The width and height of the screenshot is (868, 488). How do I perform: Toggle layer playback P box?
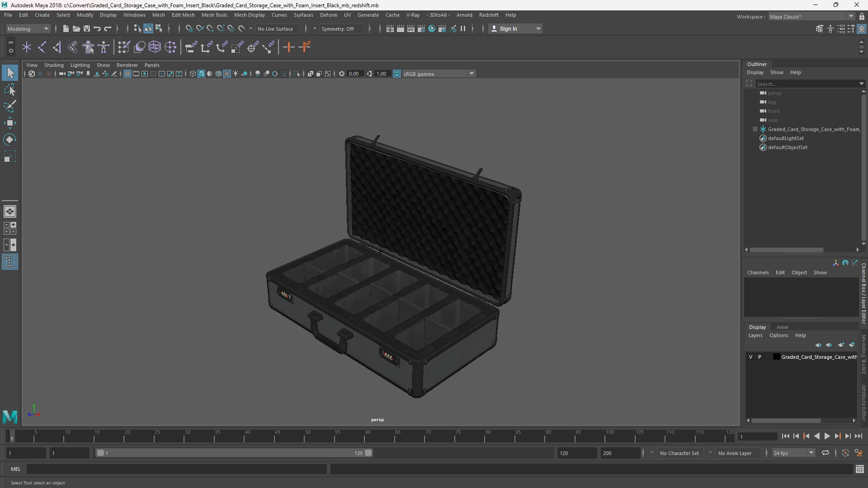(759, 357)
